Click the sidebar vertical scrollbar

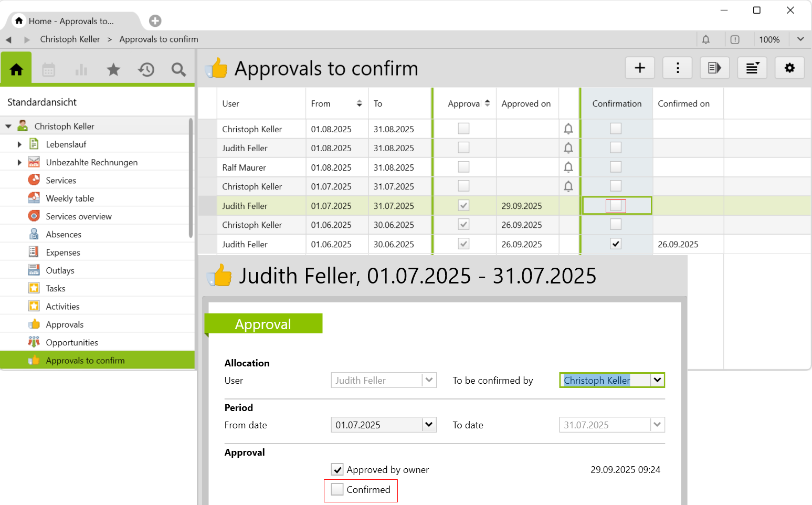coord(191,178)
